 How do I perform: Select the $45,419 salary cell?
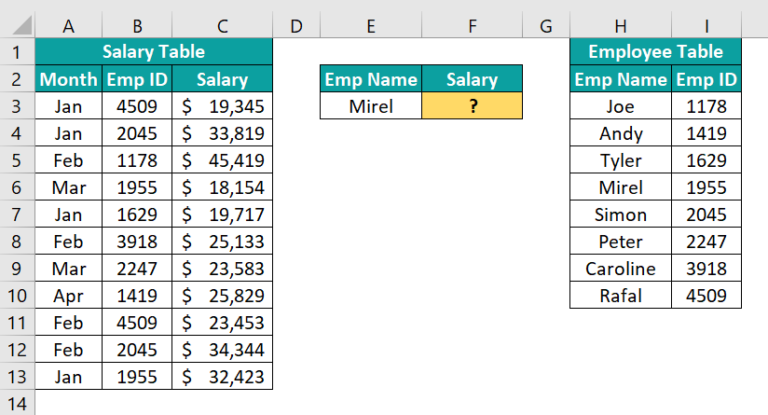pyautogui.click(x=222, y=160)
